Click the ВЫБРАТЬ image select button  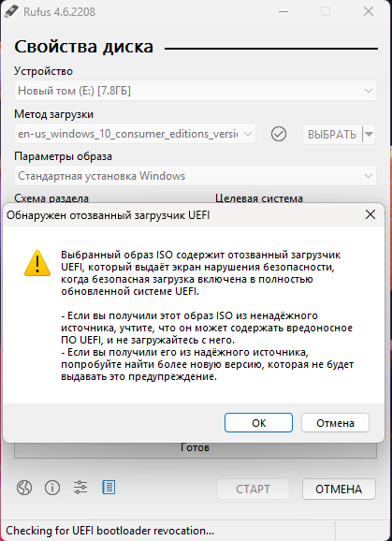point(332,134)
